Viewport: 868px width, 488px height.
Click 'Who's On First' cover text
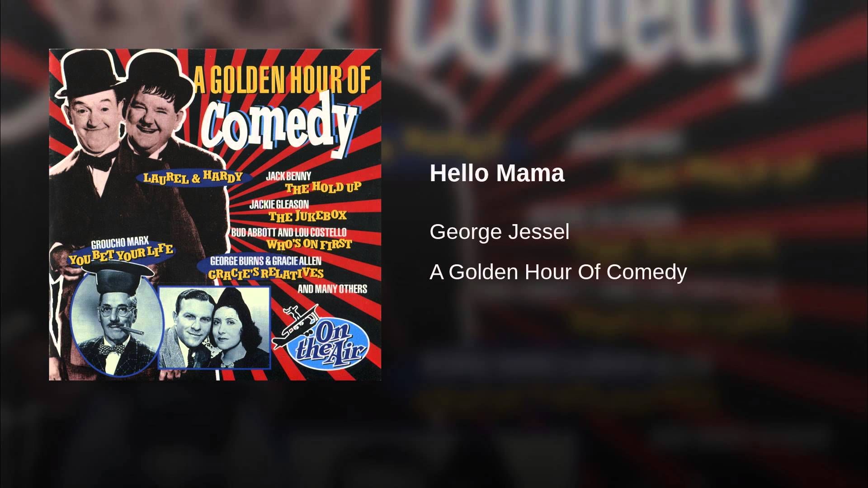tap(309, 244)
